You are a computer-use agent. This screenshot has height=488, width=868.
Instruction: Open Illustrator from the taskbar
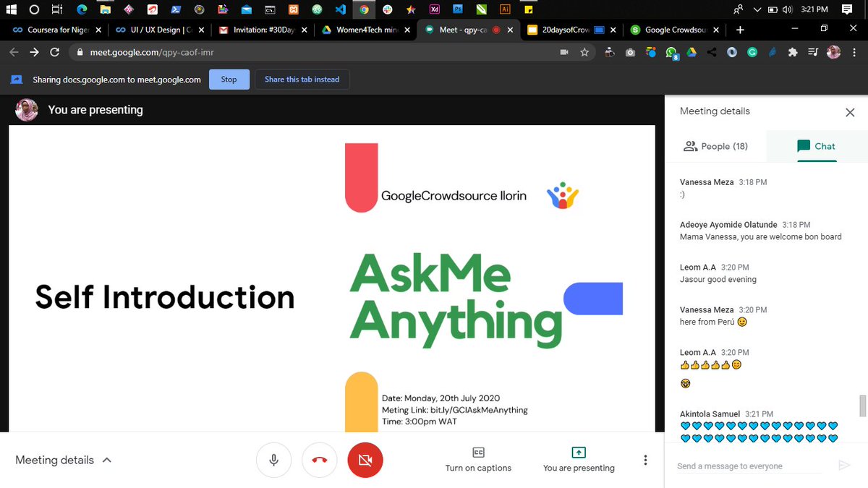(x=505, y=9)
